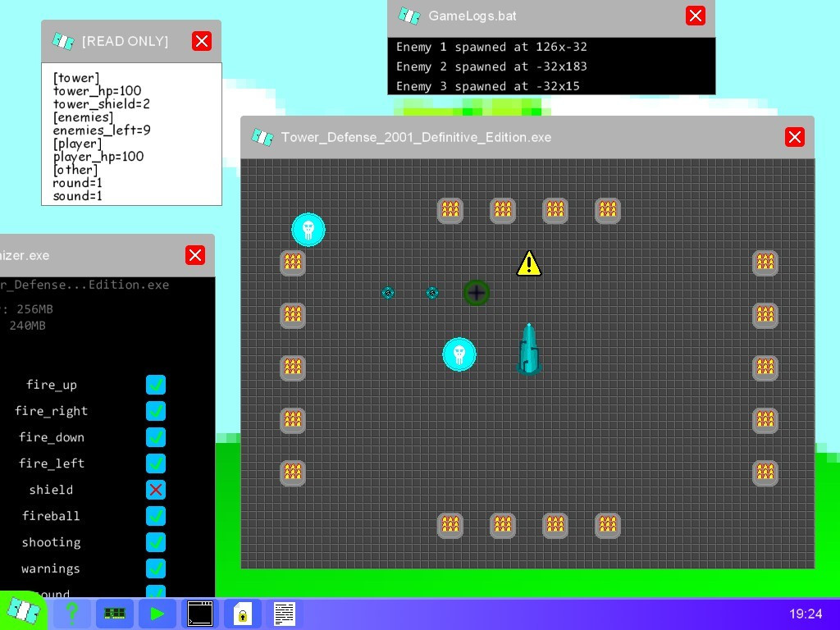Open the green question mark help icon
Viewport: 840px width, 630px height.
[x=72, y=614]
